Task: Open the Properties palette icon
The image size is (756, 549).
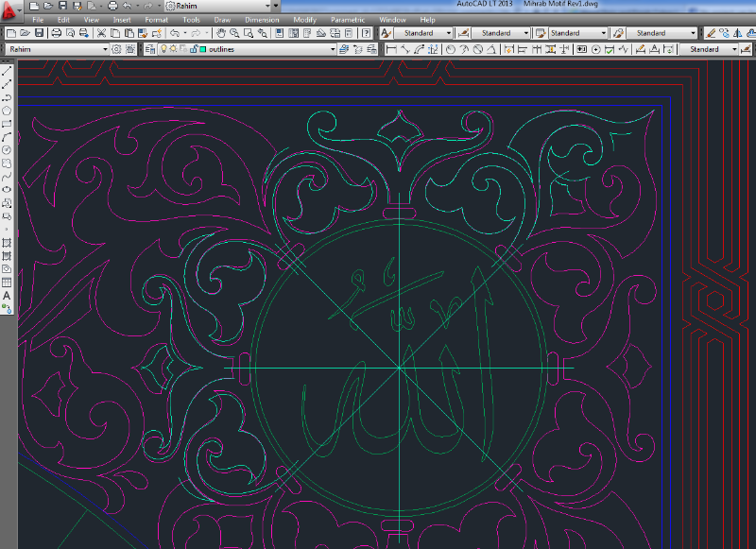Action: coord(280,33)
